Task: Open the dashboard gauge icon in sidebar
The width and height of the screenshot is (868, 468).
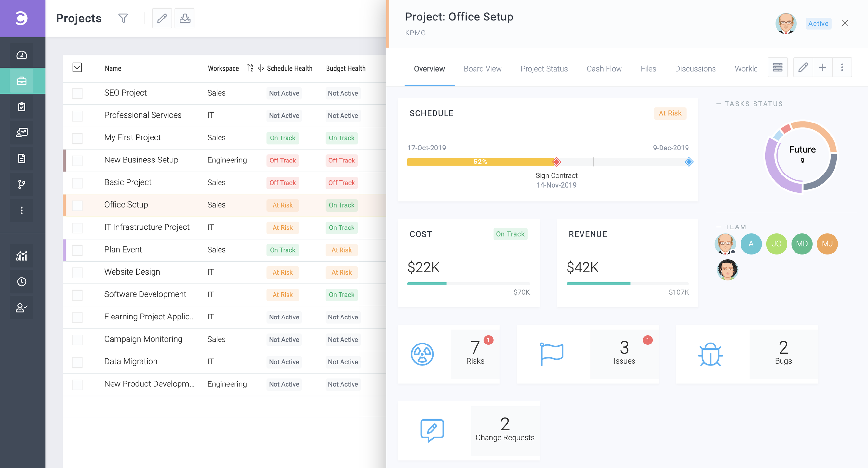Action: point(21,55)
